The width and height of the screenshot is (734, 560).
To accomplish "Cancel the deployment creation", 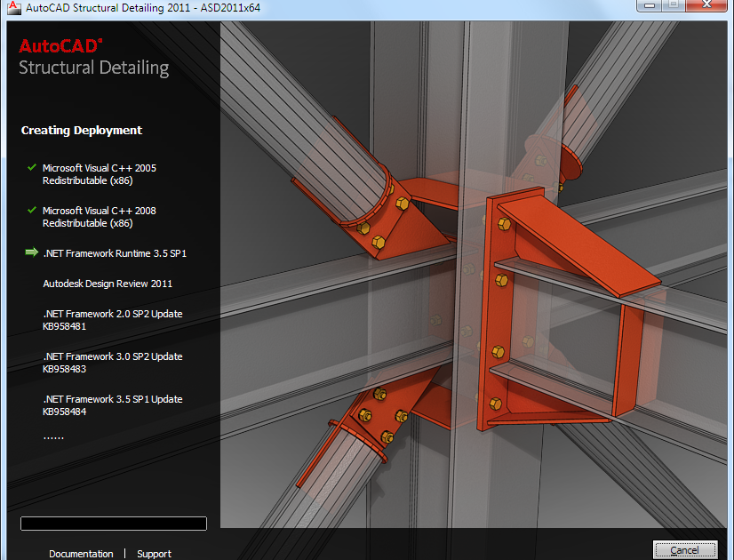I will pos(686,549).
